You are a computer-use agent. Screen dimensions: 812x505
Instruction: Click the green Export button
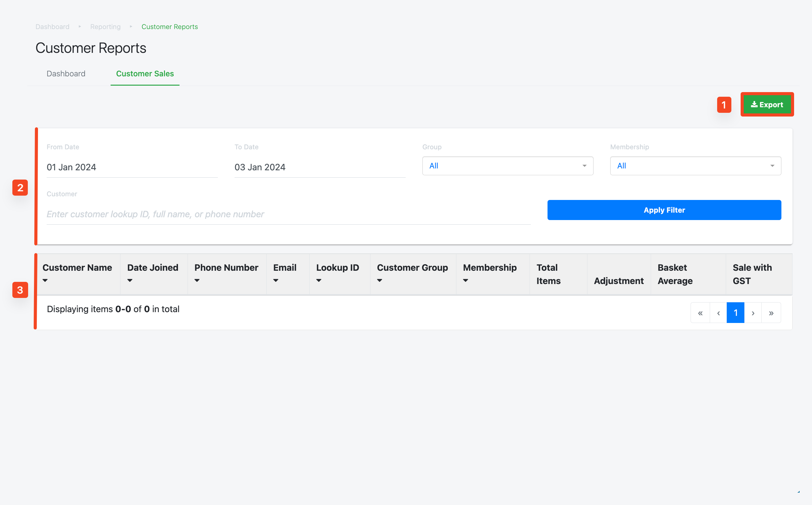coord(767,104)
